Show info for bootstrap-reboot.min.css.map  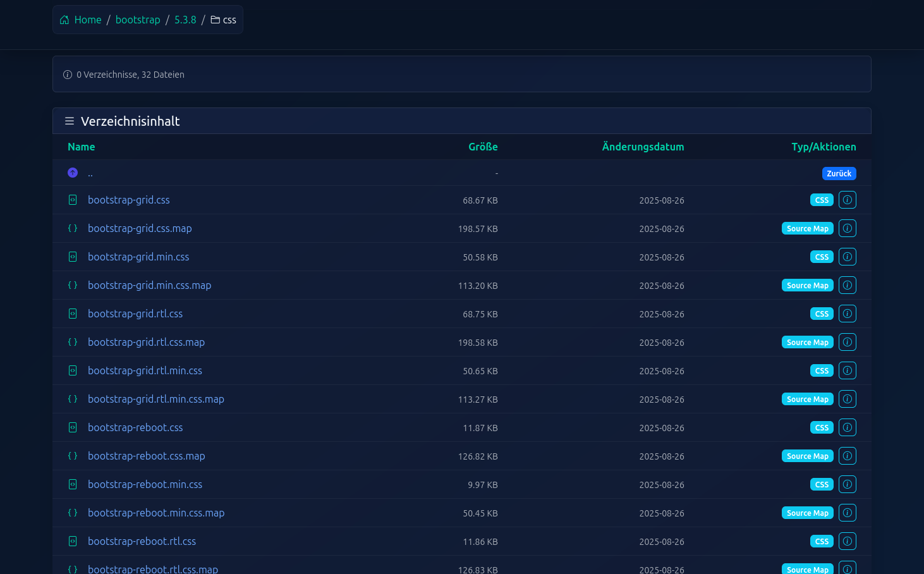click(847, 513)
